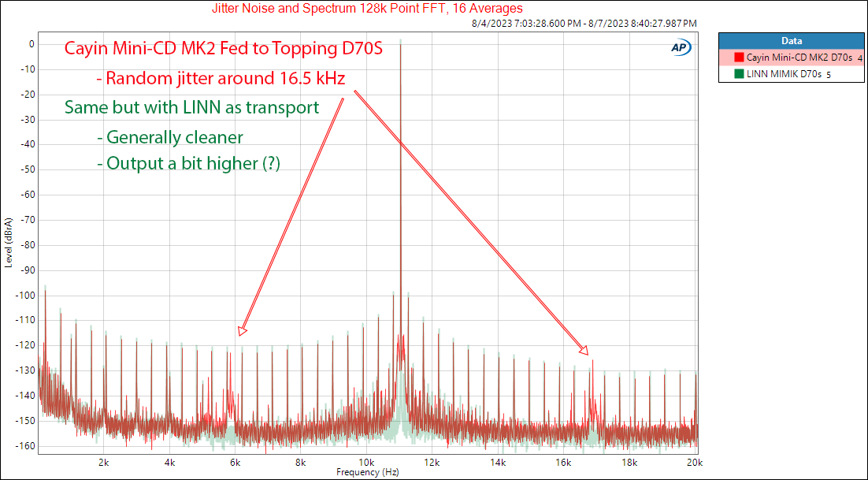Click the 'Generally cleaner' annotation text

click(x=169, y=136)
